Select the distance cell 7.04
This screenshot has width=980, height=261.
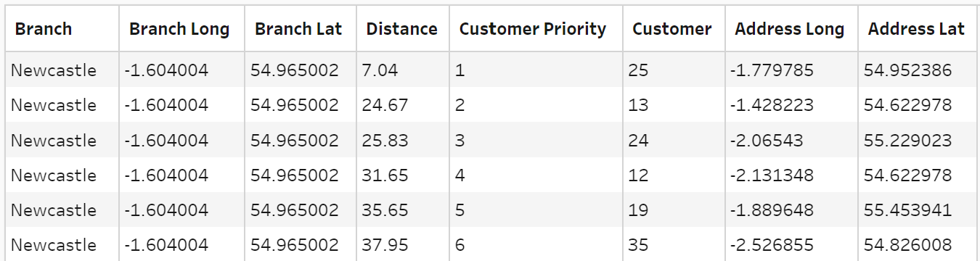pos(402,70)
